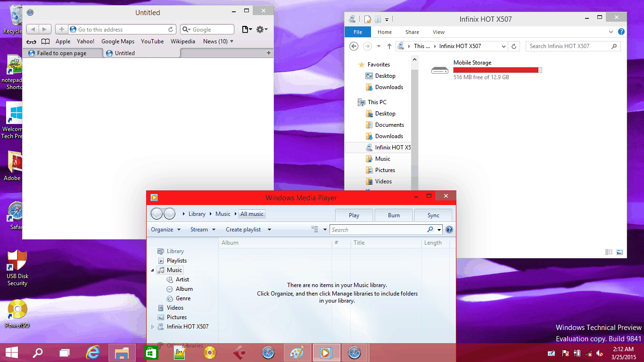Image resolution: width=644 pixels, height=362 pixels.
Task: Click the Mobile Storage capacity bar
Action: click(497, 70)
